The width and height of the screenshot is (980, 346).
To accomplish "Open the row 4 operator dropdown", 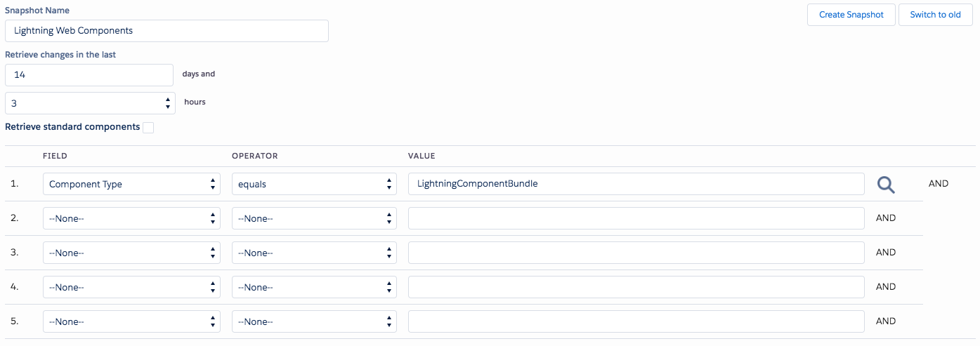I will point(314,287).
